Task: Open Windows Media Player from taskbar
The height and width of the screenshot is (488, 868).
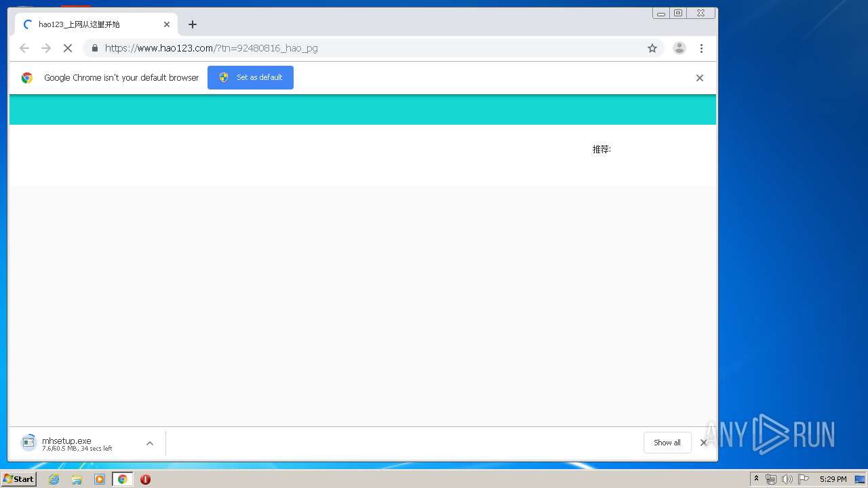Action: 100,479
